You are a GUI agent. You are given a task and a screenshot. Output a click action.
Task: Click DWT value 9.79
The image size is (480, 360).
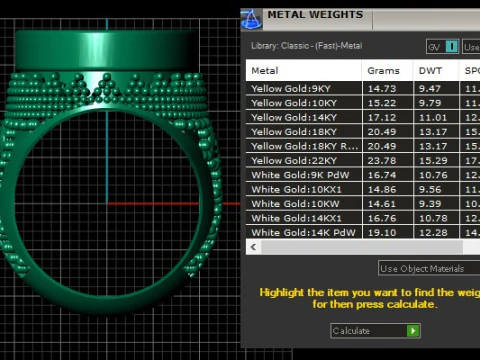430,103
